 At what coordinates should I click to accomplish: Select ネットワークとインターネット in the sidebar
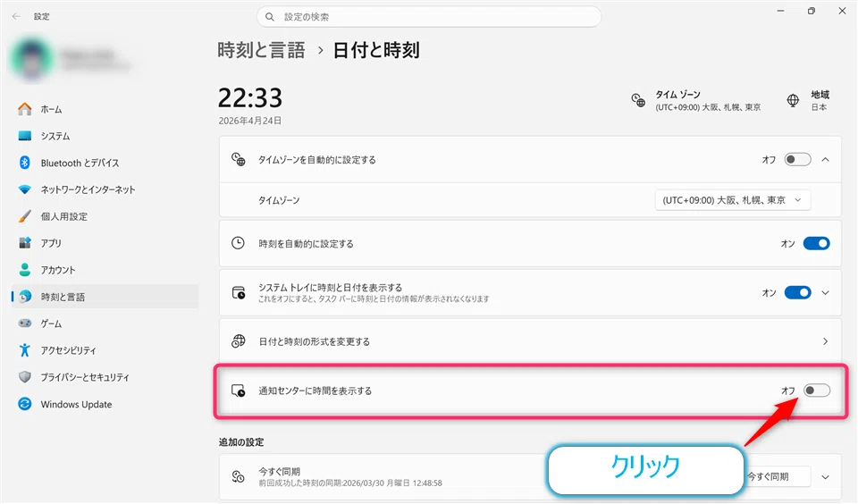click(x=88, y=189)
